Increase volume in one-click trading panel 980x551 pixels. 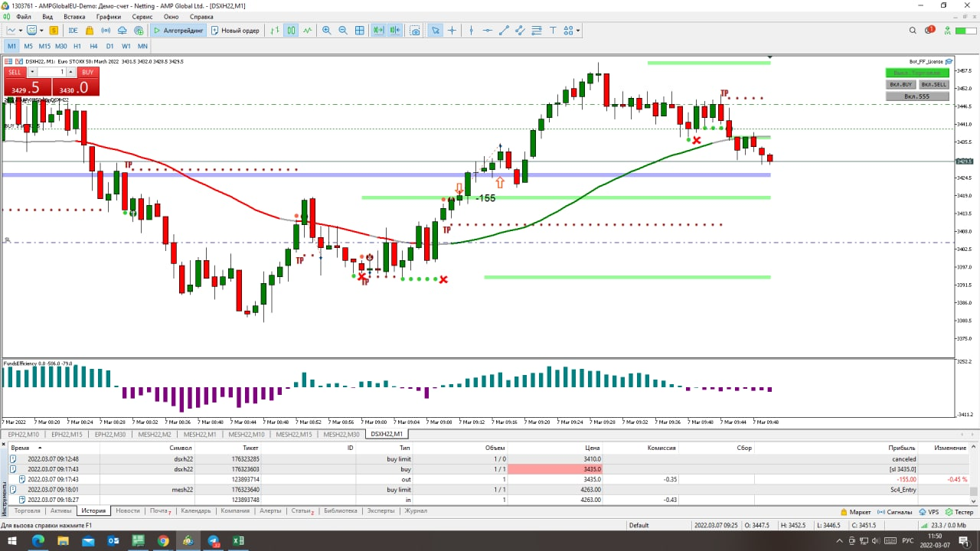point(71,72)
